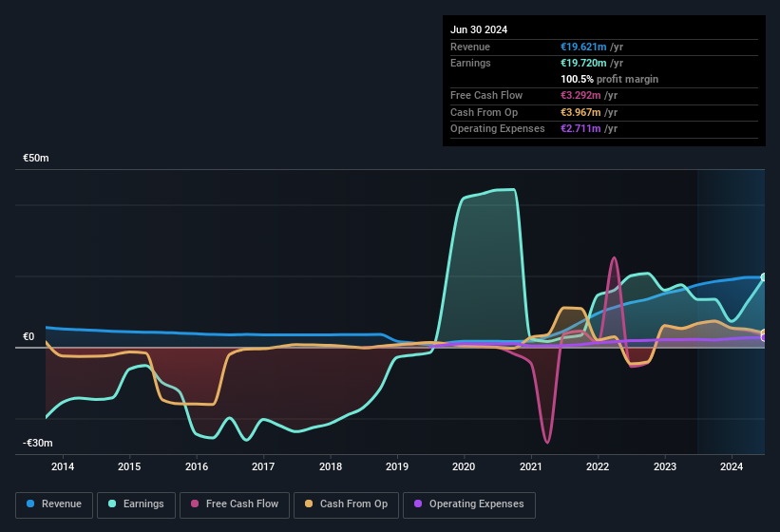Click the €3.292m free cash flow value

(x=580, y=95)
